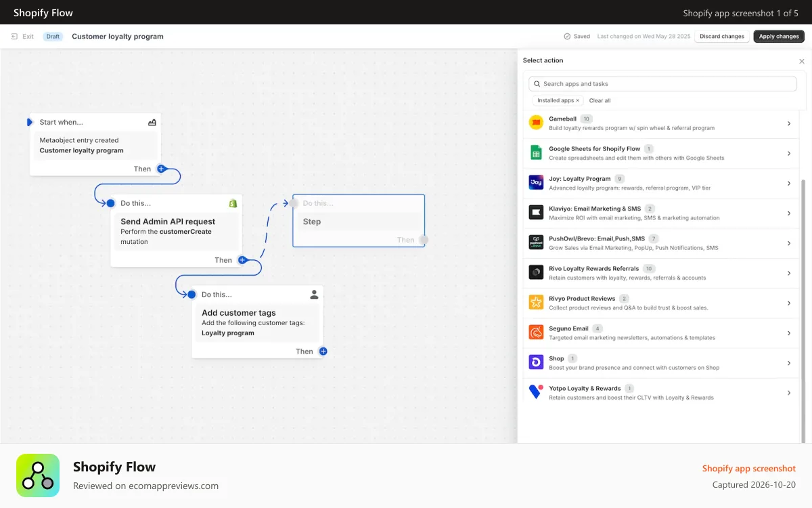Image resolution: width=812 pixels, height=508 pixels.
Task: Click Send Admin API request title
Action: (168, 221)
